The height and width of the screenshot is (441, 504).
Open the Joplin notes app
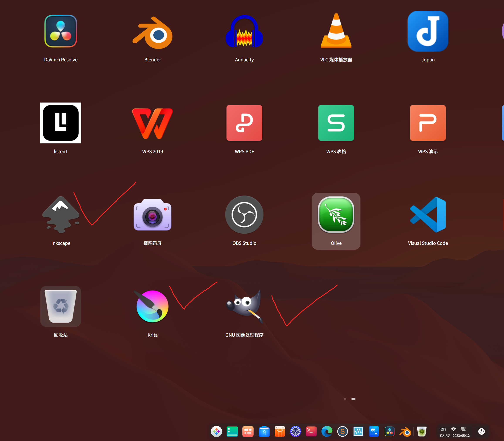click(x=428, y=32)
